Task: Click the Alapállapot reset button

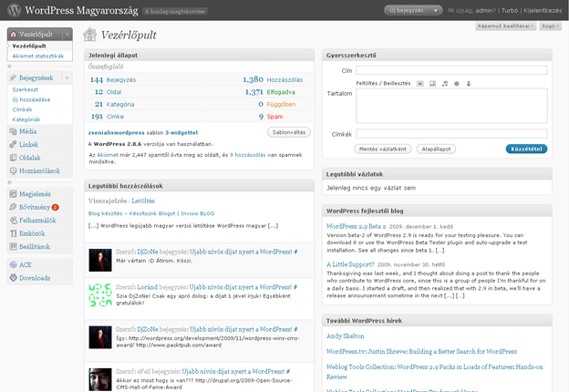Action: click(x=436, y=149)
